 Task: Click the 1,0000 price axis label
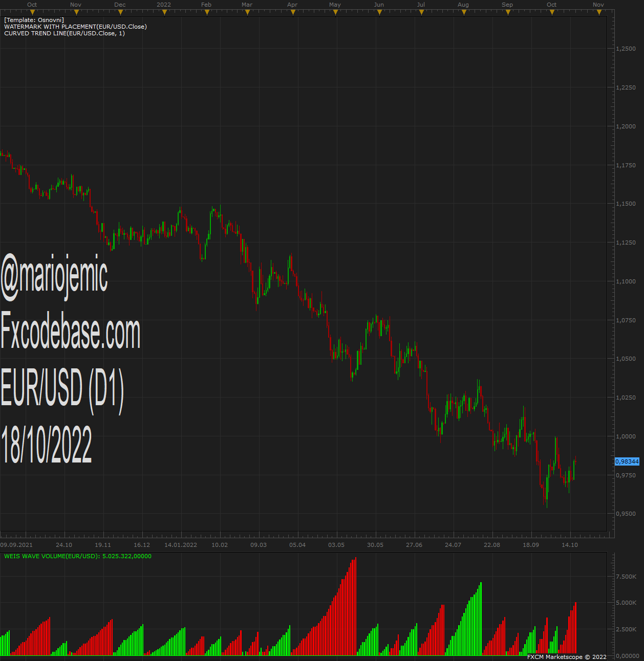[626, 436]
